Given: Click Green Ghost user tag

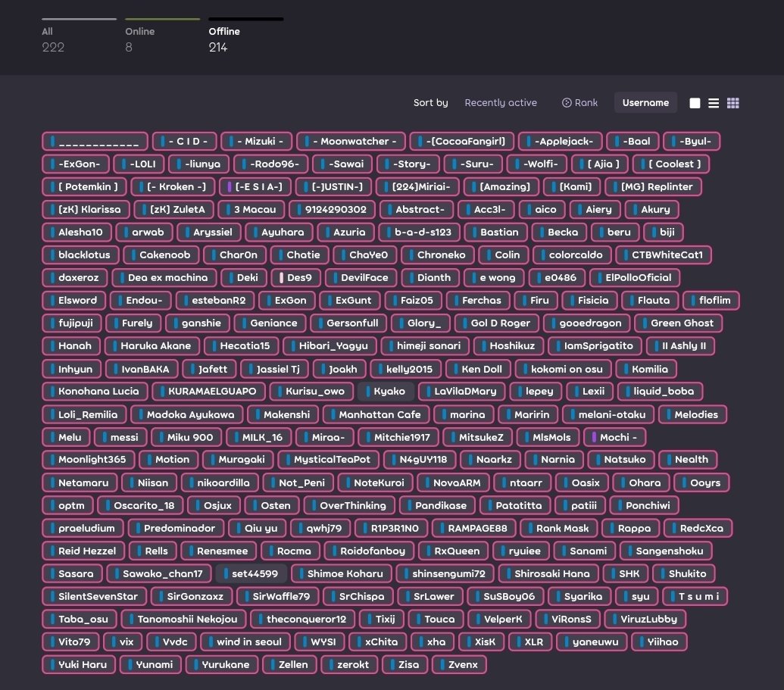Looking at the screenshot, I should tap(679, 323).
